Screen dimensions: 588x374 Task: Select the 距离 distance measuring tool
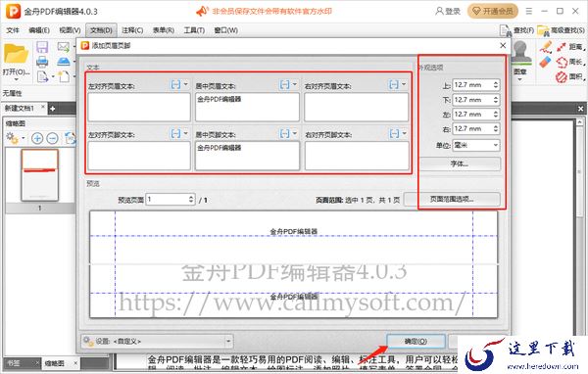pos(570,47)
